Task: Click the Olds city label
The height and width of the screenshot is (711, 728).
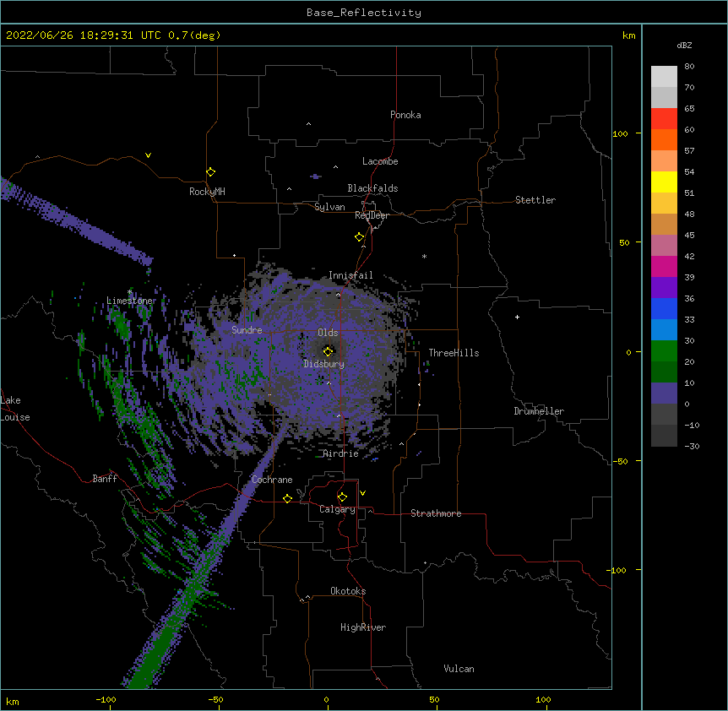Action: click(328, 333)
